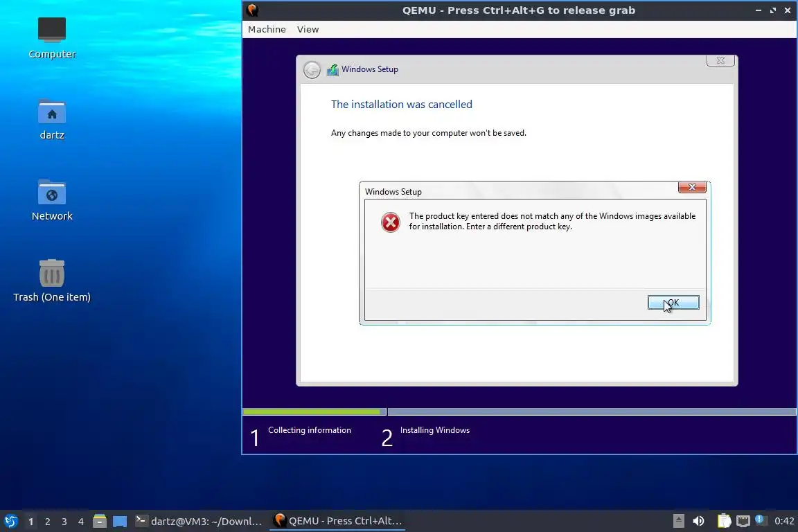Image resolution: width=798 pixels, height=532 pixels.
Task: Click the green setup progress bar
Action: 312,411
